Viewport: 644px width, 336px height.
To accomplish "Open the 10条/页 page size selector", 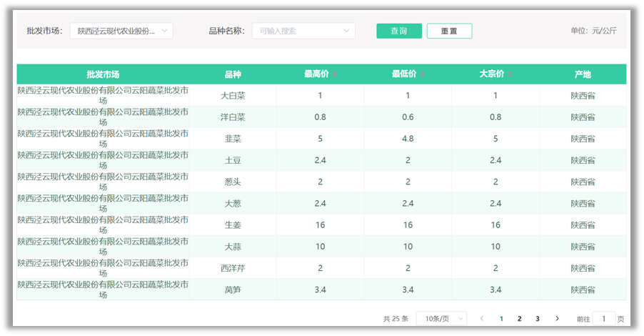I will pyautogui.click(x=441, y=319).
